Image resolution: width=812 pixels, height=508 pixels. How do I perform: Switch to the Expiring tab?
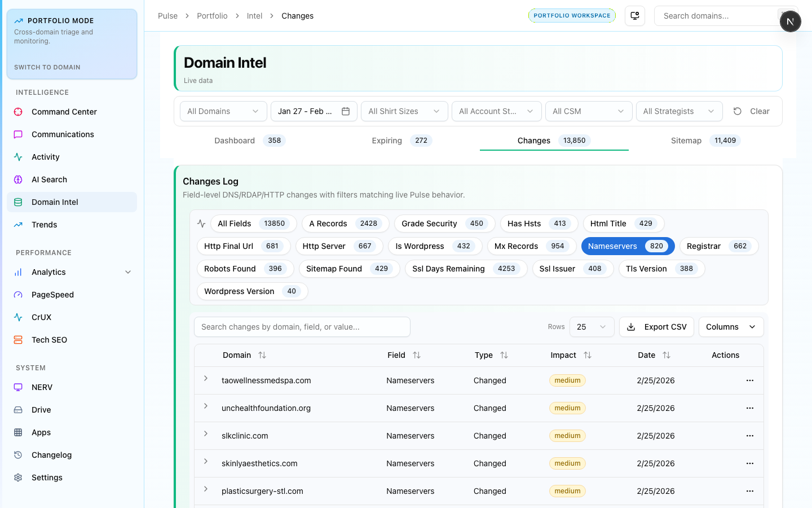click(401, 141)
